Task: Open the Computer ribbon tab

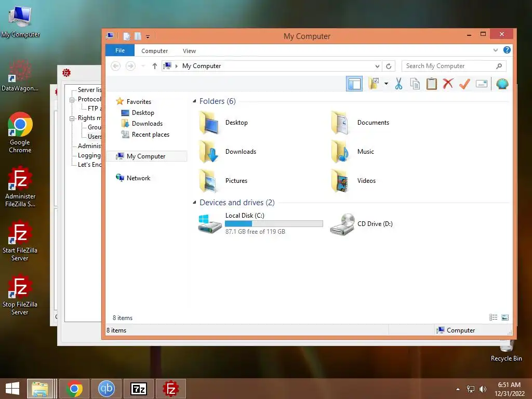Action: coord(154,51)
